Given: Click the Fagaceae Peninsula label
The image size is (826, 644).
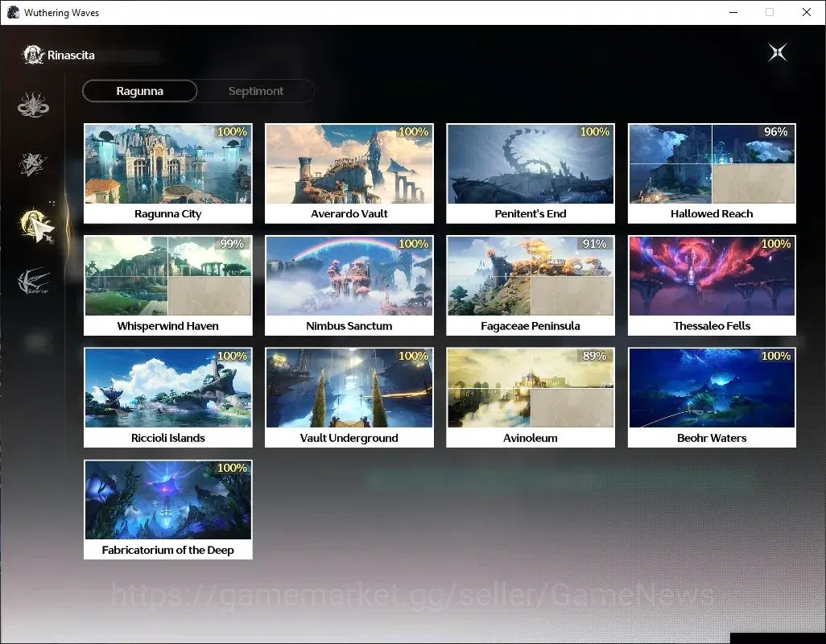Looking at the screenshot, I should [531, 326].
